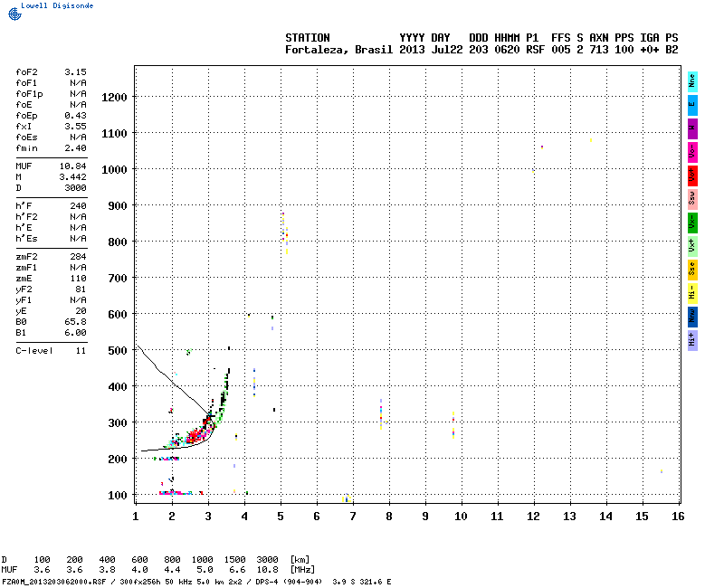Select the dark green Vx- legend swatch
The image size is (724, 588).
(x=692, y=223)
